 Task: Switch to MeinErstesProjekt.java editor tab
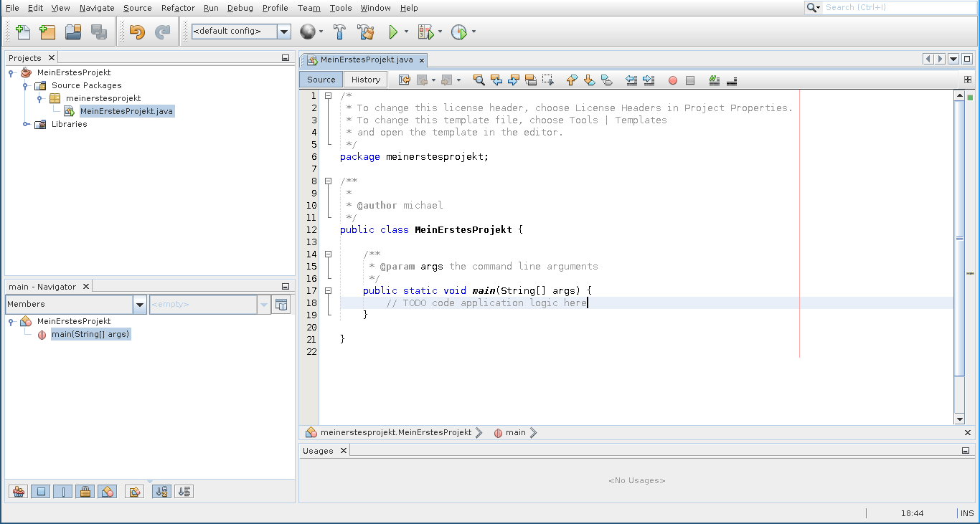366,59
